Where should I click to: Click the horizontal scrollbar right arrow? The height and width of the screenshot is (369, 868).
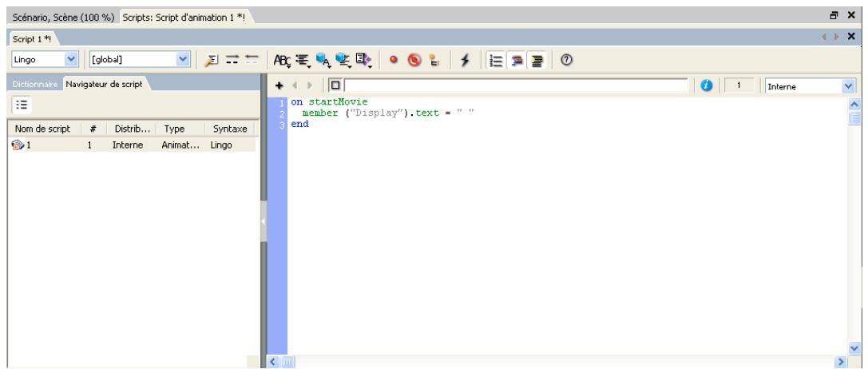tap(842, 363)
